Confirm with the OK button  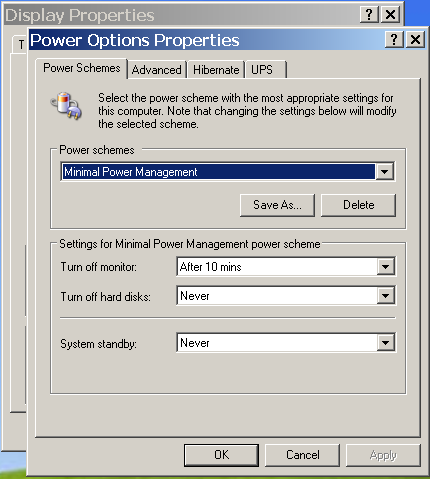[221, 455]
